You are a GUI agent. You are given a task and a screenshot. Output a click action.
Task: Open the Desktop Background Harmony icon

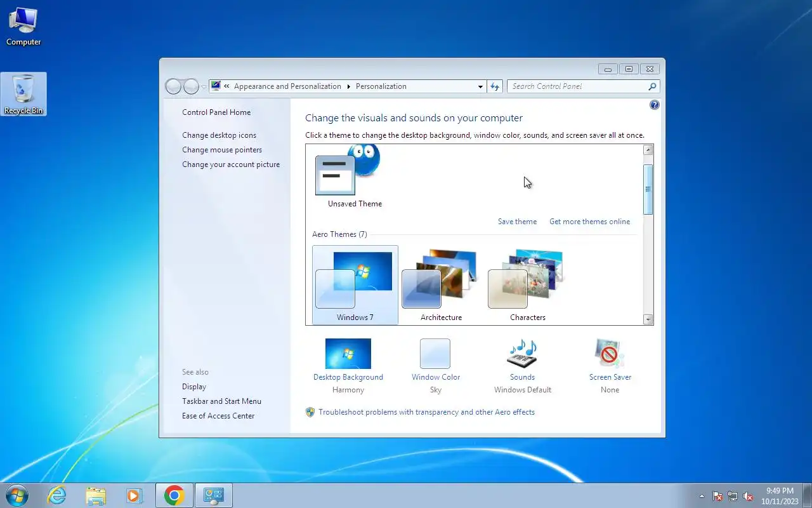click(x=348, y=354)
